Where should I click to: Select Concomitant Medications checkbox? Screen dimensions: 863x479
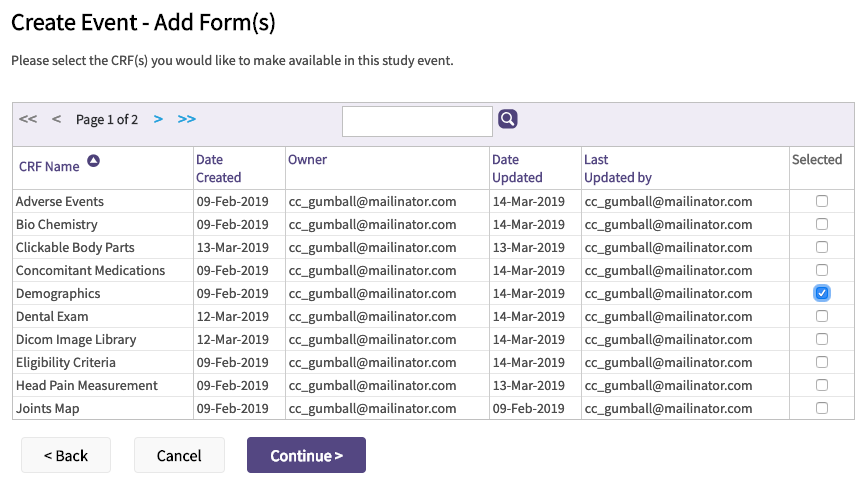(821, 270)
